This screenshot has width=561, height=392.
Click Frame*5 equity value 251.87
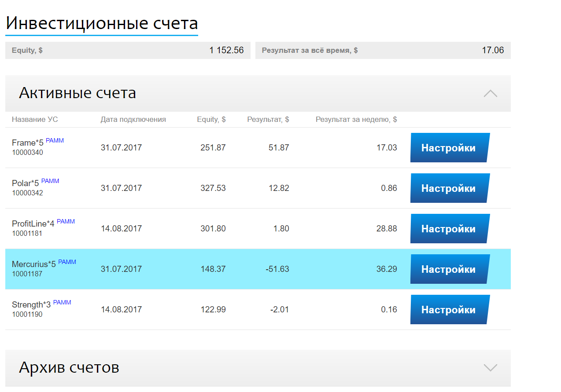[x=213, y=148]
